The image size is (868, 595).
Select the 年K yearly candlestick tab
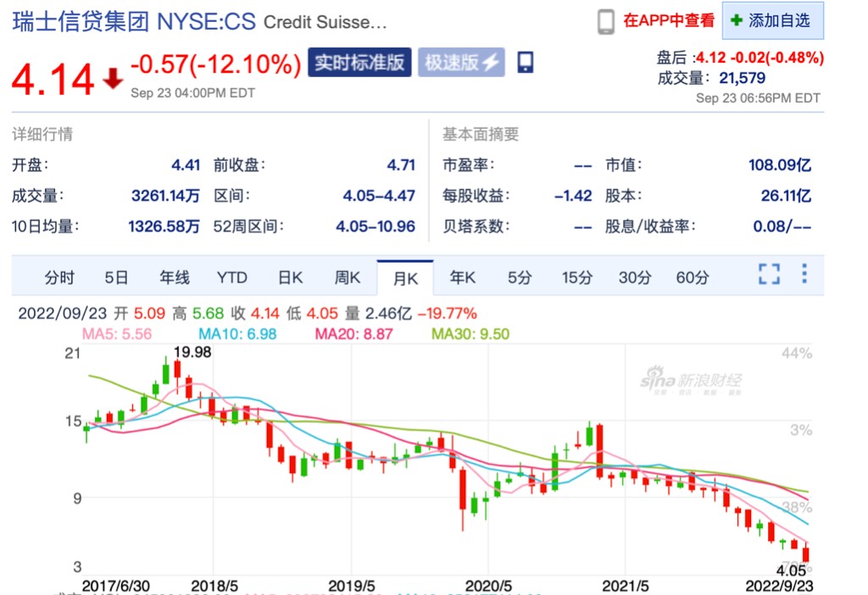(462, 277)
